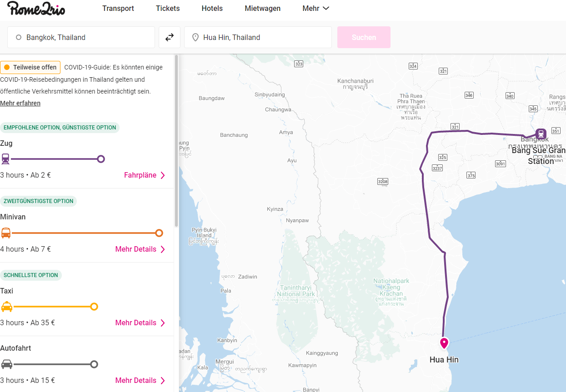Click '3 hours • Ab 35 €' text

click(27, 323)
